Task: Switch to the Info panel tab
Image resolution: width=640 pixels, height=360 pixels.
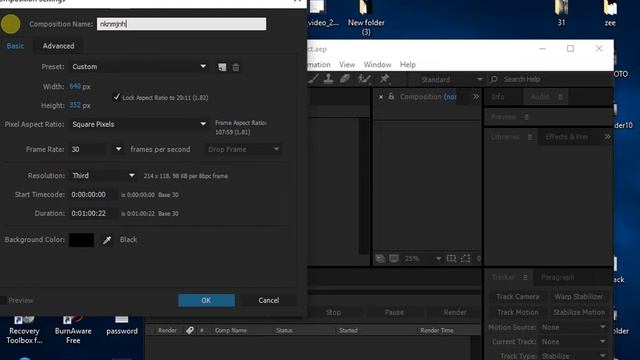Action: (498, 97)
